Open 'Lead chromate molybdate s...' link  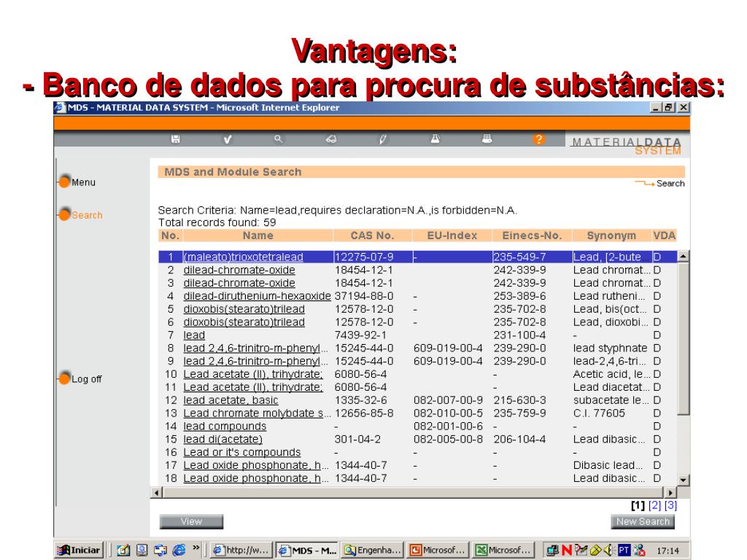(x=256, y=413)
